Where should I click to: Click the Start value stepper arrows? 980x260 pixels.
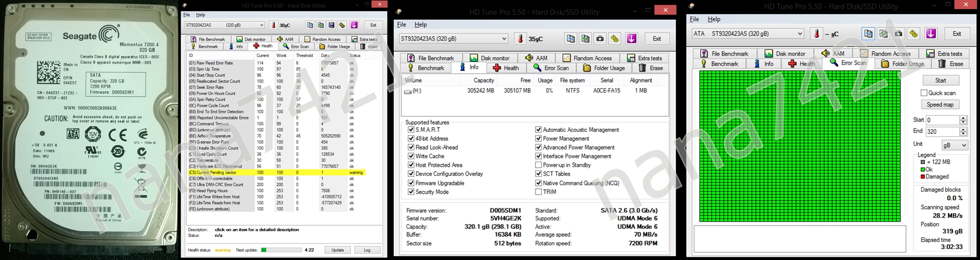coord(964,120)
